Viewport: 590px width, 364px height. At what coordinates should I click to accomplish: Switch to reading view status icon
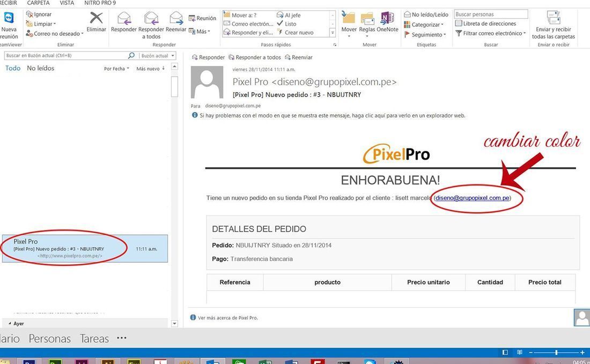520,352
